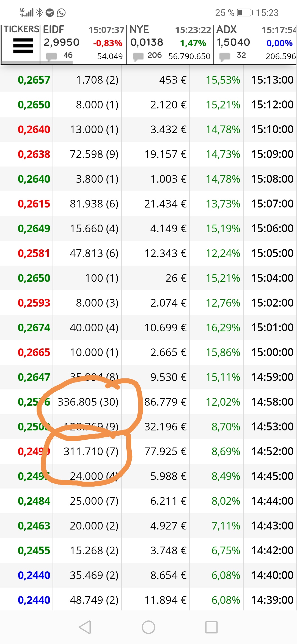Select volume 100 (1)
Image resolution: width=297 pixels, height=644 pixels.
coord(102,278)
